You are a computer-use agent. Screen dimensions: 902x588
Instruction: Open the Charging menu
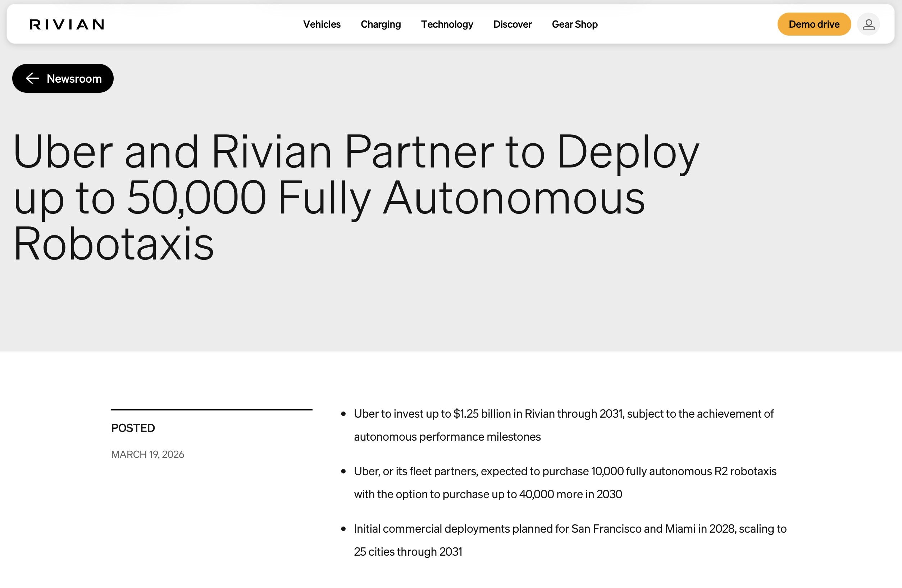tap(381, 24)
